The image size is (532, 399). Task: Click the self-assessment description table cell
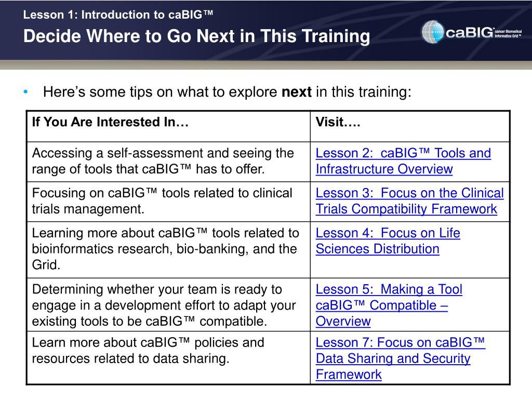(168, 162)
